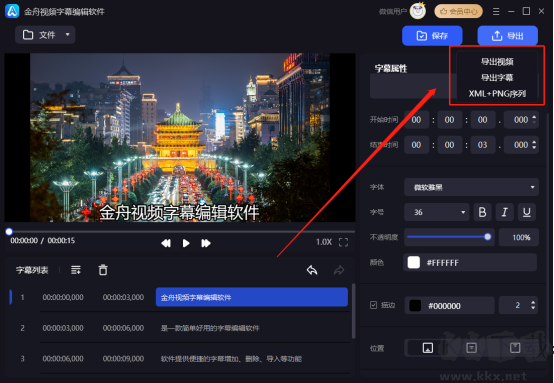Open the 微软雅黑 font dropdown

[471, 187]
